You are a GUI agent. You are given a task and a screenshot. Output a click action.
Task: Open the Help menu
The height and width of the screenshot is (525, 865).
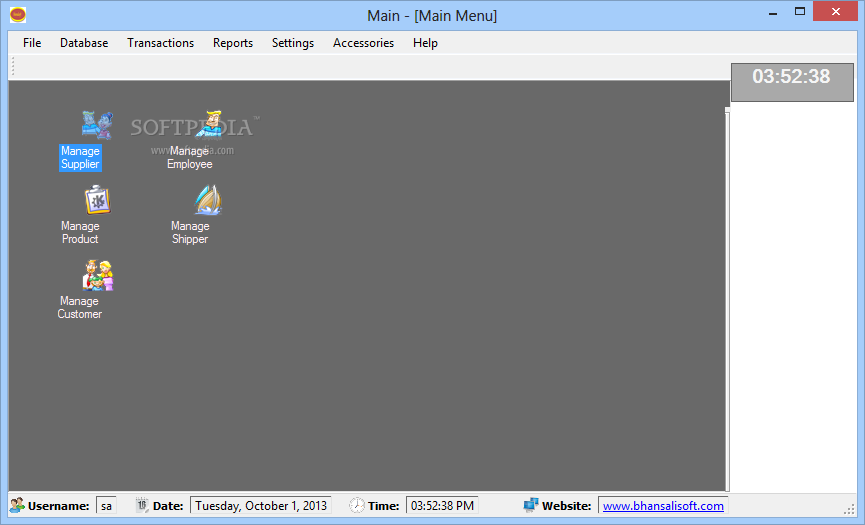(x=425, y=43)
